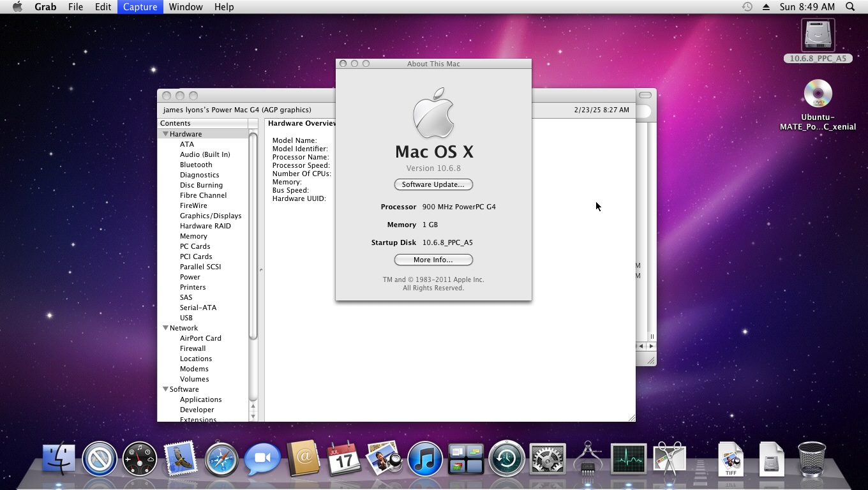The width and height of the screenshot is (868, 490).
Task: Select ATA in Hardware list
Action: click(x=187, y=144)
